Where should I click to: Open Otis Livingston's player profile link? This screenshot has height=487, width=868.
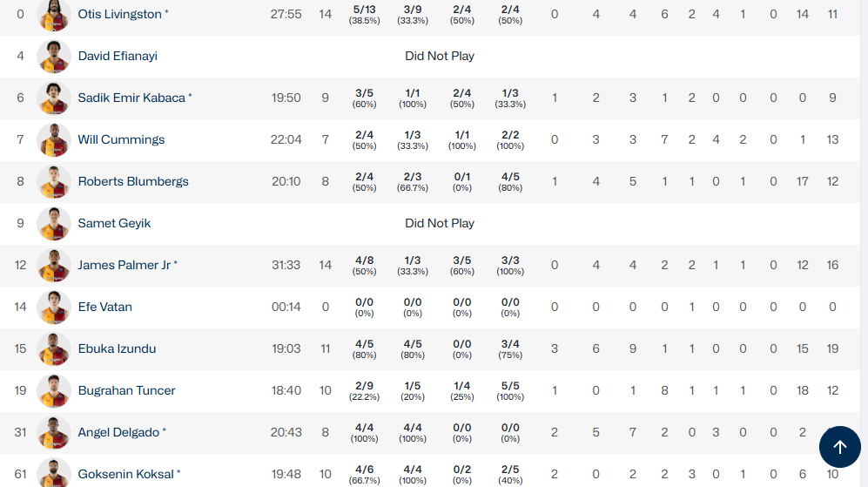pyautogui.click(x=119, y=15)
